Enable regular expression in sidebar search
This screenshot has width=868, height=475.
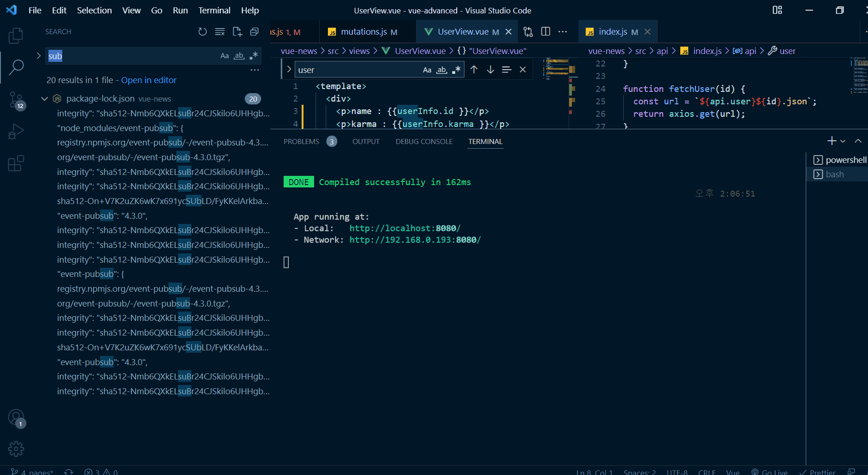coord(253,56)
